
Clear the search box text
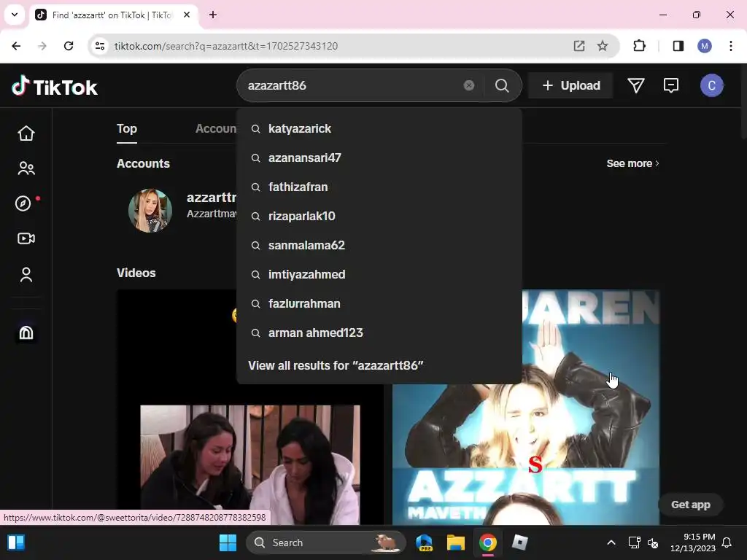click(469, 85)
